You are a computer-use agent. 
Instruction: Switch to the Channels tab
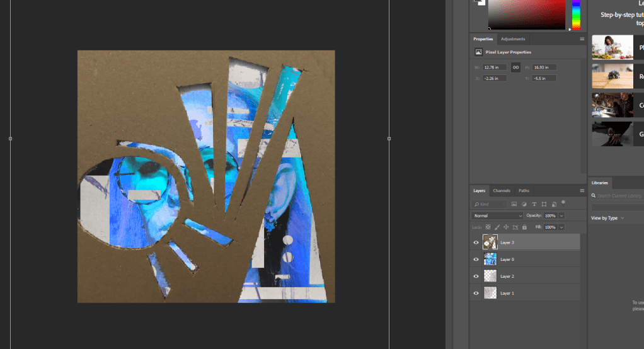click(502, 190)
